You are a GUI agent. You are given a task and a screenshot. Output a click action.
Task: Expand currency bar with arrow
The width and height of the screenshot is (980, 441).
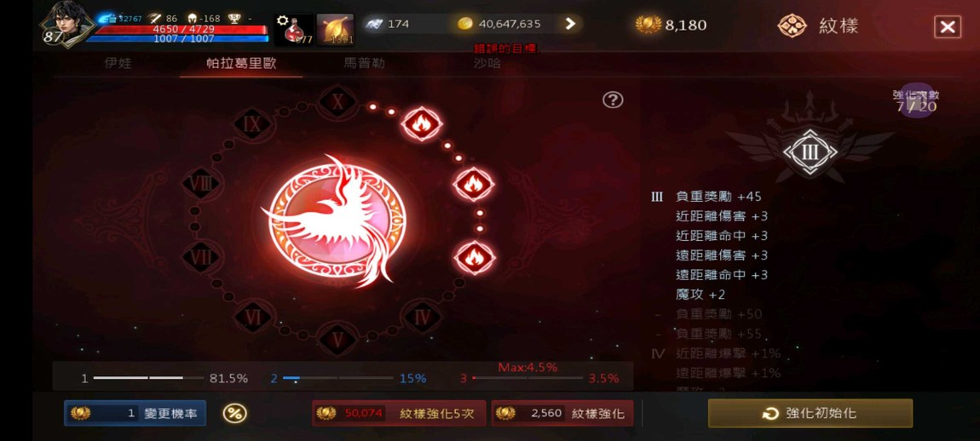tap(570, 24)
